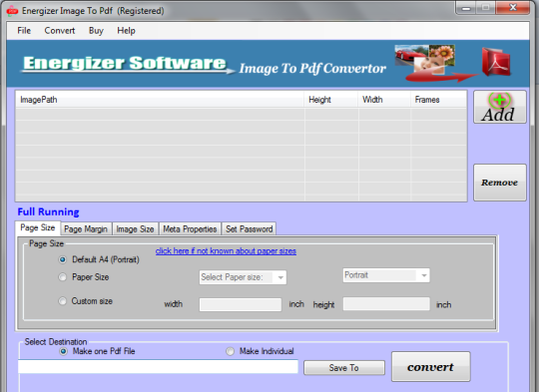The image size is (539, 392).
Task: Minimize the Energizer window
Action: point(466,8)
